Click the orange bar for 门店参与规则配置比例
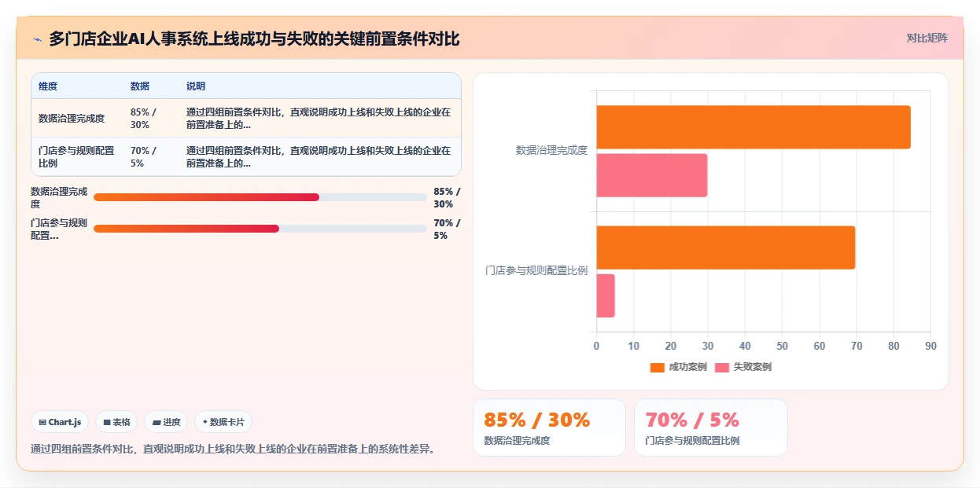This screenshot has height=488, width=980. pyautogui.click(x=726, y=248)
